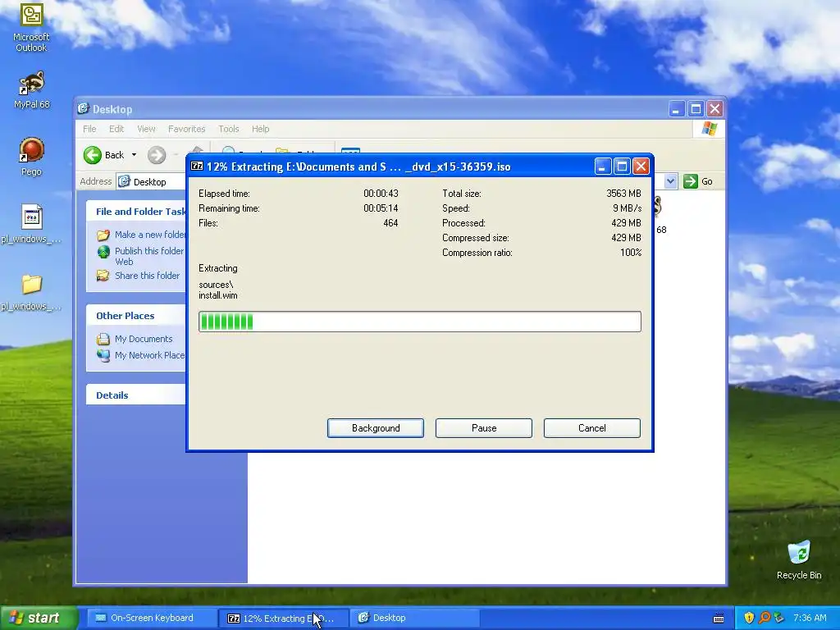Screen dimensions: 840x630
Task: Click the orange magnifier tray icon
Action: tap(765, 618)
